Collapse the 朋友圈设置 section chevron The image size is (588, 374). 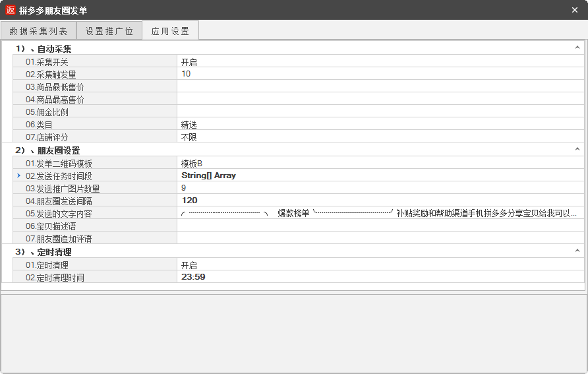click(577, 149)
